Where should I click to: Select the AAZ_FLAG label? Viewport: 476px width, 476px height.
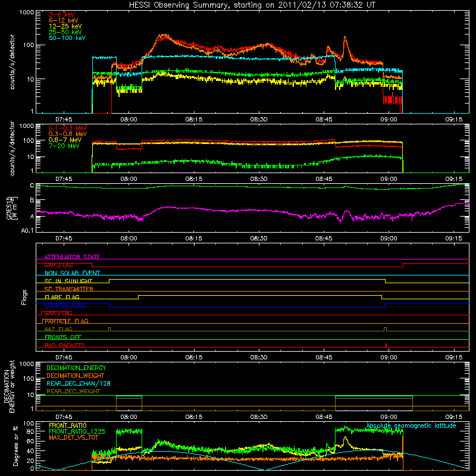[x=58, y=329]
